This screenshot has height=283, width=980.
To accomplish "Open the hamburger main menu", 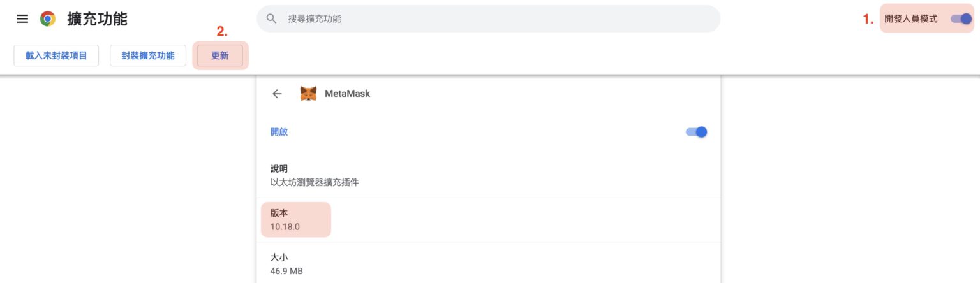I will [x=22, y=19].
